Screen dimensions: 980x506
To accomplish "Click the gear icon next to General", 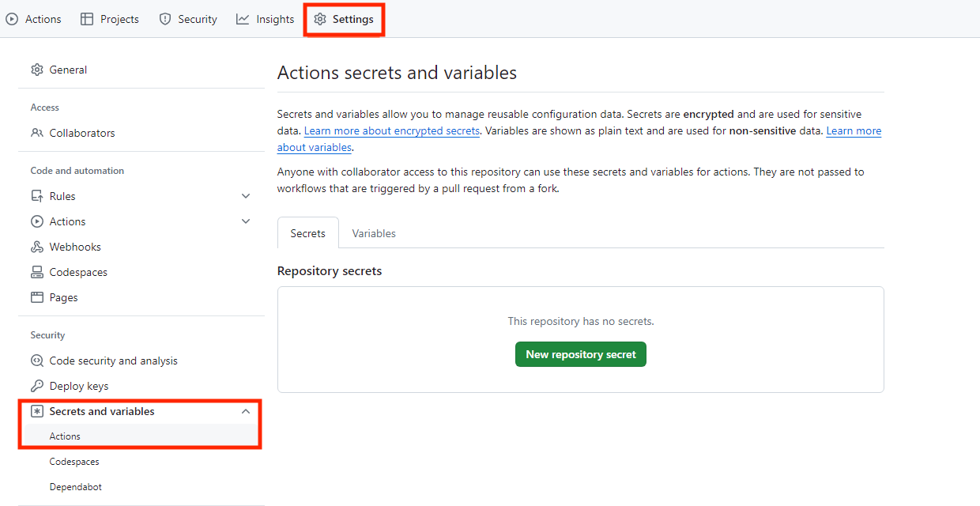I will pos(37,70).
